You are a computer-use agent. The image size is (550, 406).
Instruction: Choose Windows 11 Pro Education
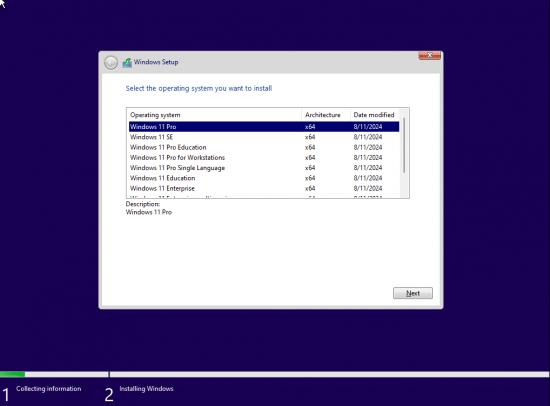(264, 147)
